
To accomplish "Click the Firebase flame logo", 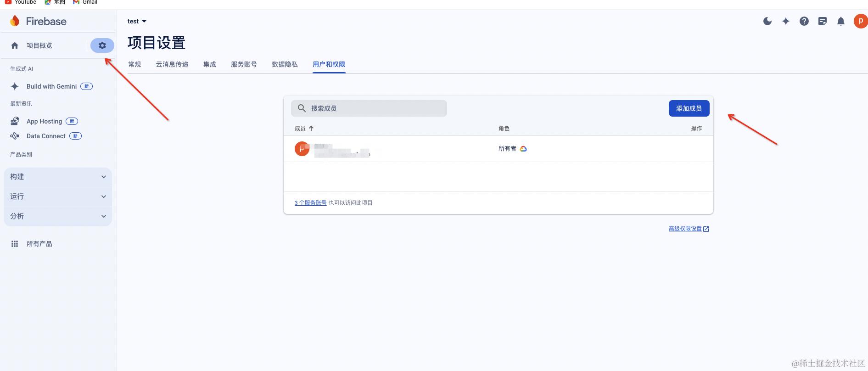I will [15, 21].
